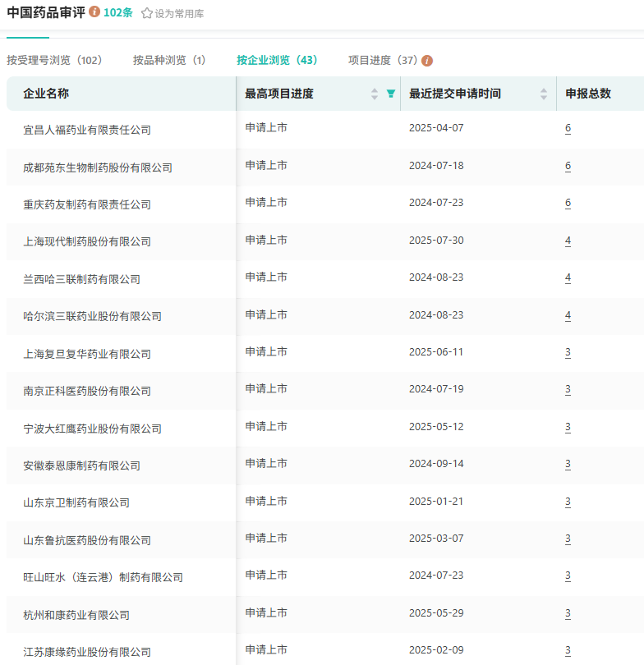Click date 2024-09-14 in 安徽泰恩康 row
Screen dimensions: 644x665
436,464
